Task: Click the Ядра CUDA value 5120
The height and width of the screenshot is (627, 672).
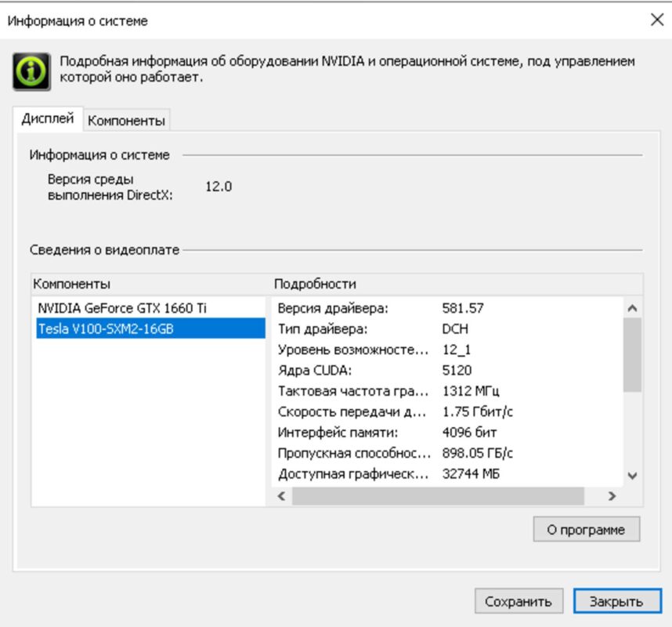Action: pos(457,370)
